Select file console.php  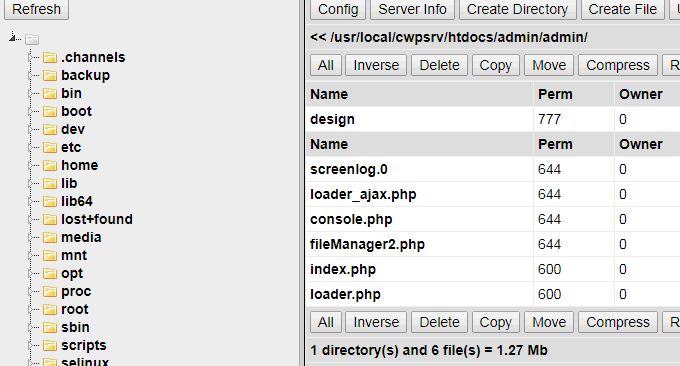(351, 219)
